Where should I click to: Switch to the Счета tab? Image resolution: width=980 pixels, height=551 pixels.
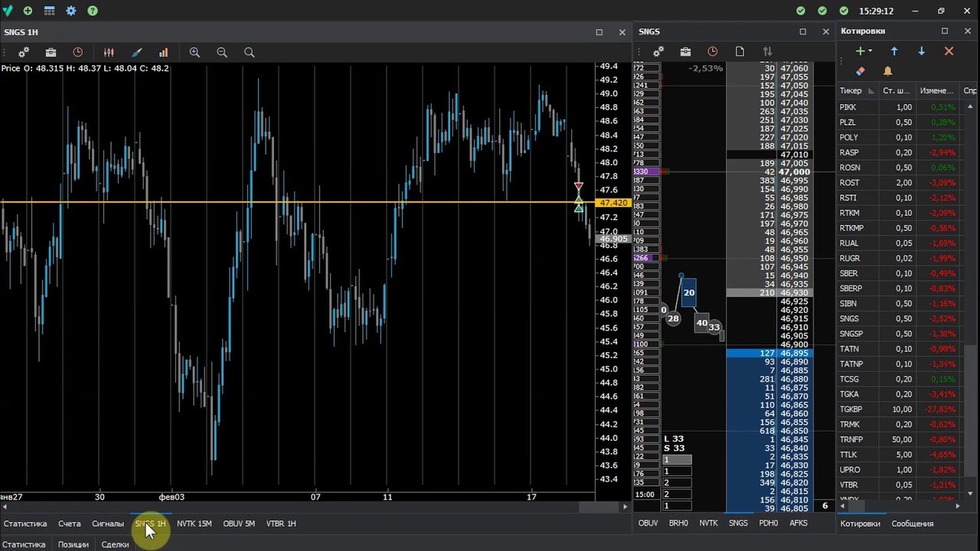click(69, 523)
